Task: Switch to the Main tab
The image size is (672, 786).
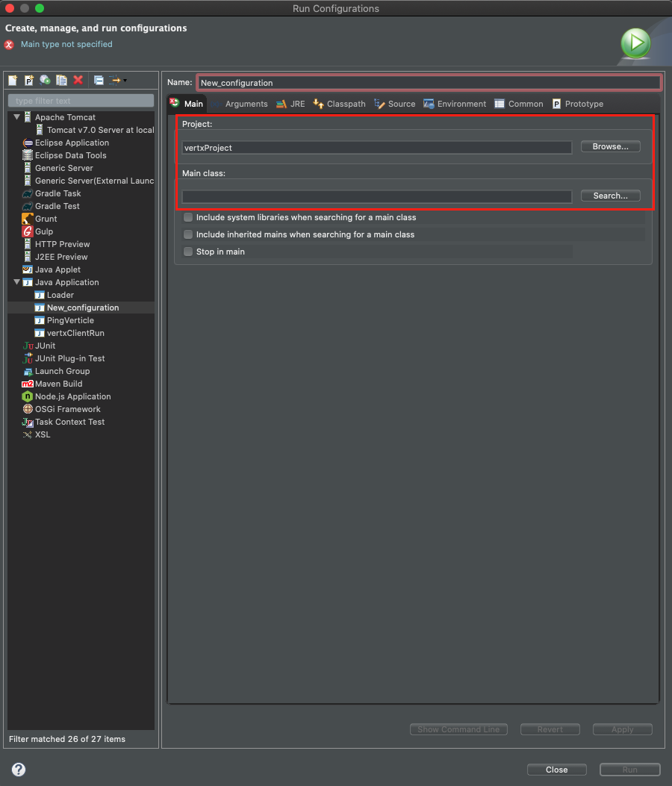Action: tap(187, 103)
